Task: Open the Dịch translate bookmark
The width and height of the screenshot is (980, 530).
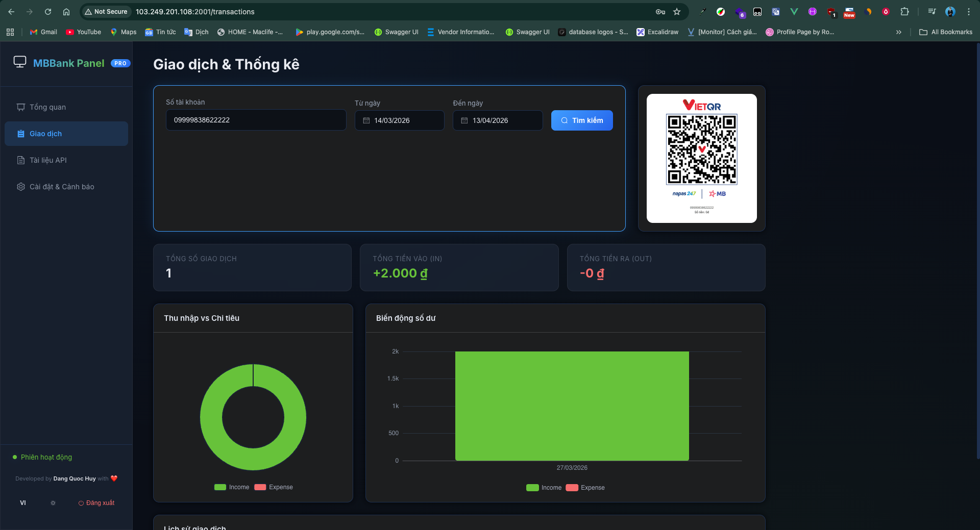Action: click(x=197, y=32)
